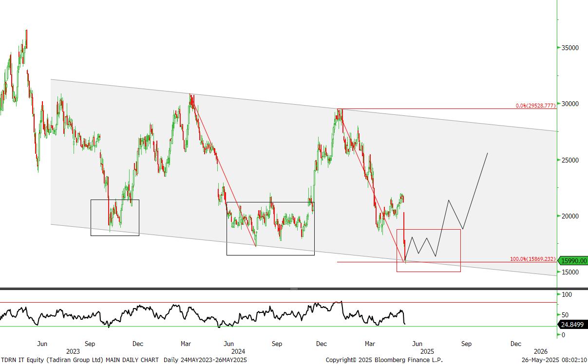Click the 15000 price axis label
Viewport: 588px width, 364px height.
click(570, 272)
